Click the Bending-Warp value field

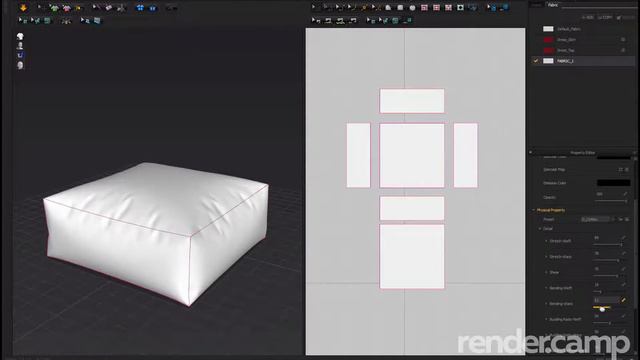(606, 300)
